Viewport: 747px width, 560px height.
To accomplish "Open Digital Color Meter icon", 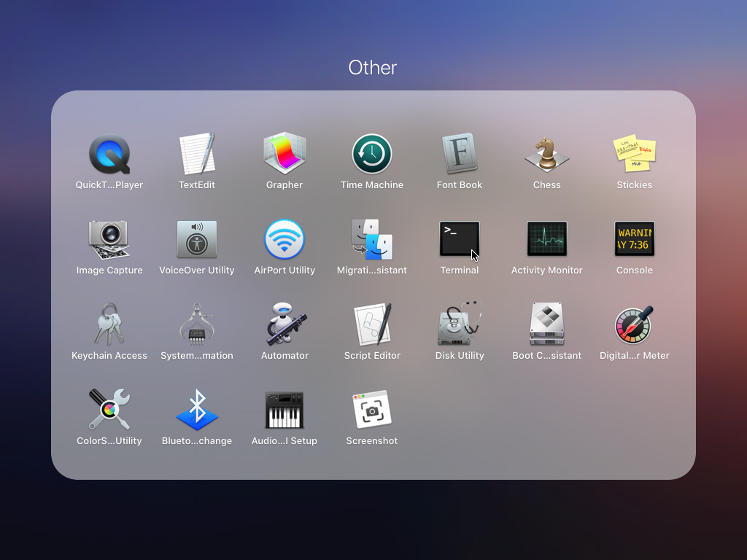I will pyautogui.click(x=634, y=324).
